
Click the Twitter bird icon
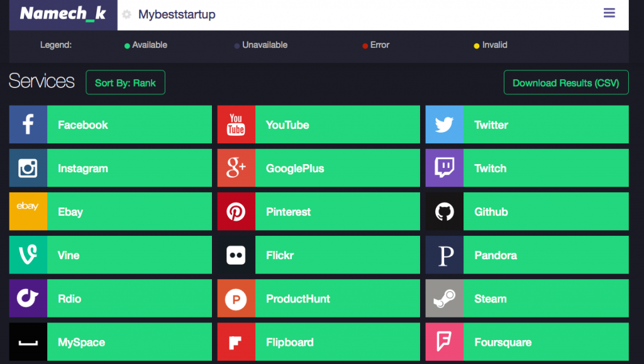click(445, 124)
